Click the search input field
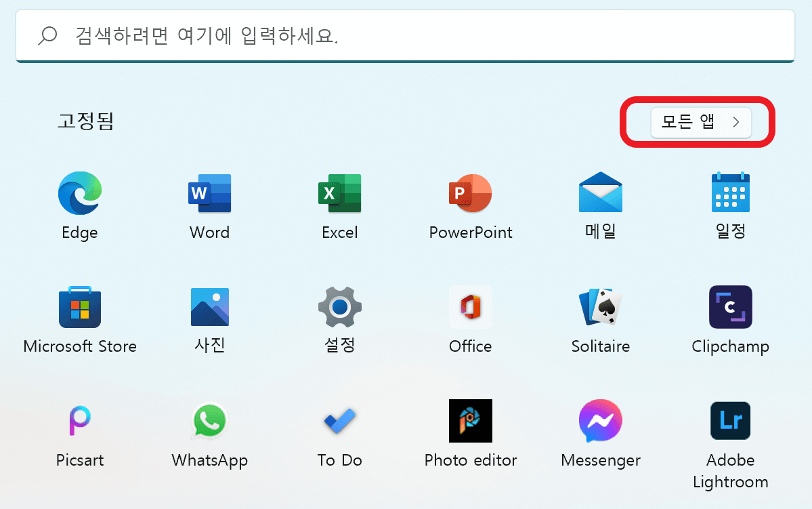The image size is (812, 509). coord(406,36)
